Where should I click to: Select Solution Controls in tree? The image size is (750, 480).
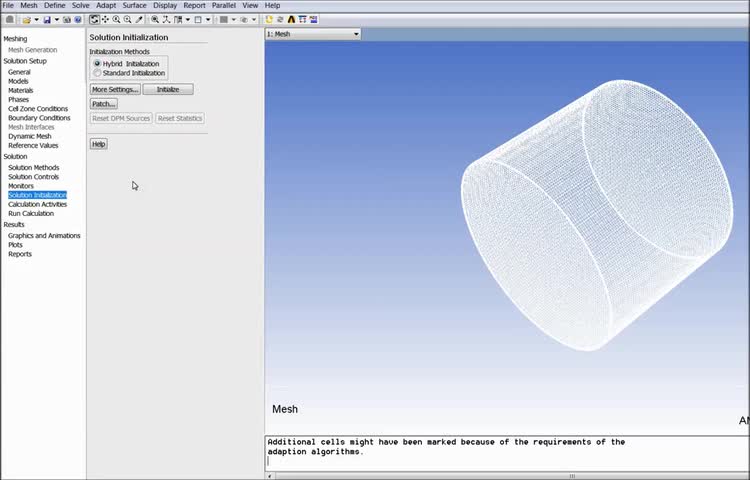[33, 176]
